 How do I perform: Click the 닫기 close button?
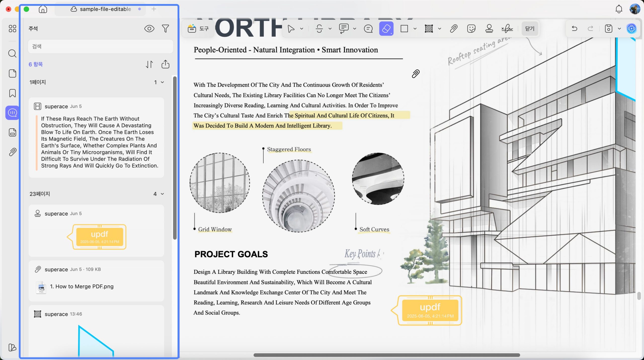point(530,29)
